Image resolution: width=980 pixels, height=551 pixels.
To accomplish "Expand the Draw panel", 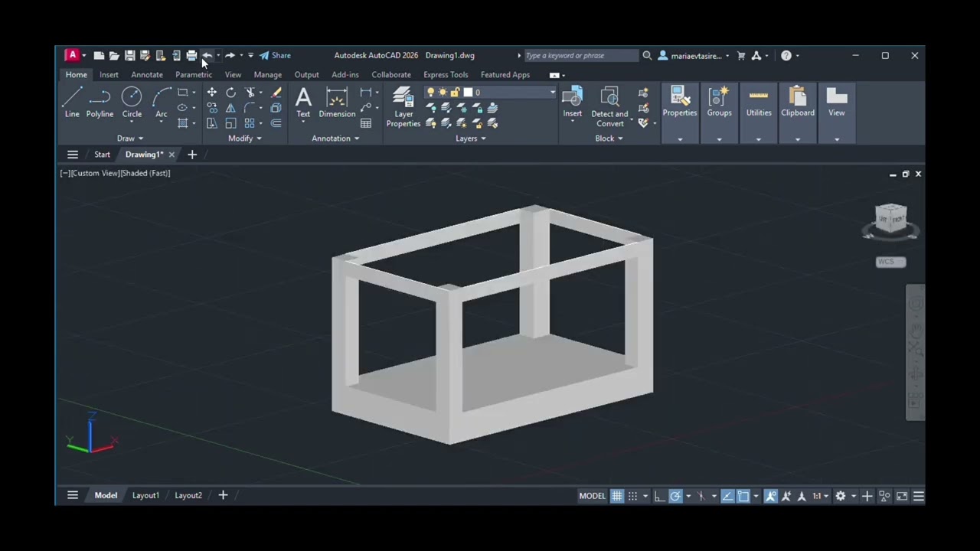I will [130, 139].
